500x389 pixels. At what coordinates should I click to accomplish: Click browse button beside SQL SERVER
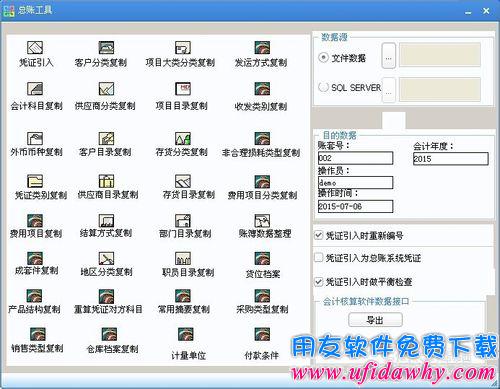pos(389,90)
